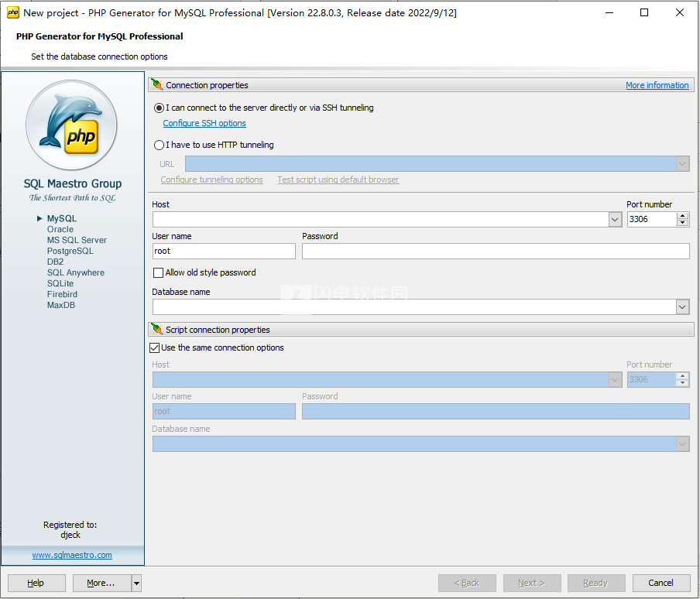Open the More button dropdown arrow
The height and width of the screenshot is (599, 700).
pos(136,583)
